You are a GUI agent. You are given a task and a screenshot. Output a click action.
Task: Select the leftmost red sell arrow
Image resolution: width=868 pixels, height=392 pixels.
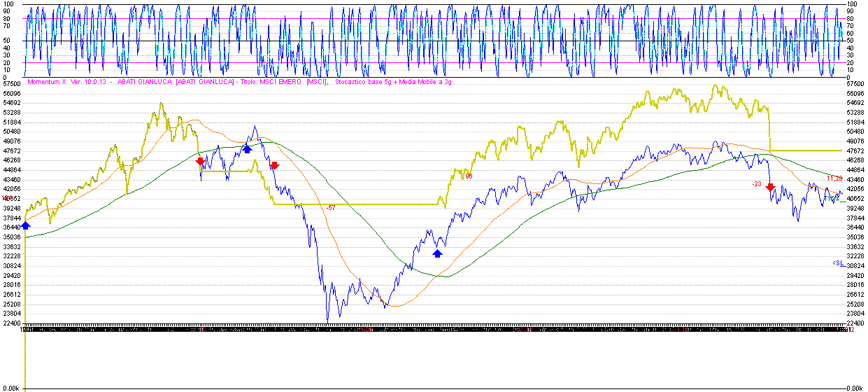pos(200,162)
